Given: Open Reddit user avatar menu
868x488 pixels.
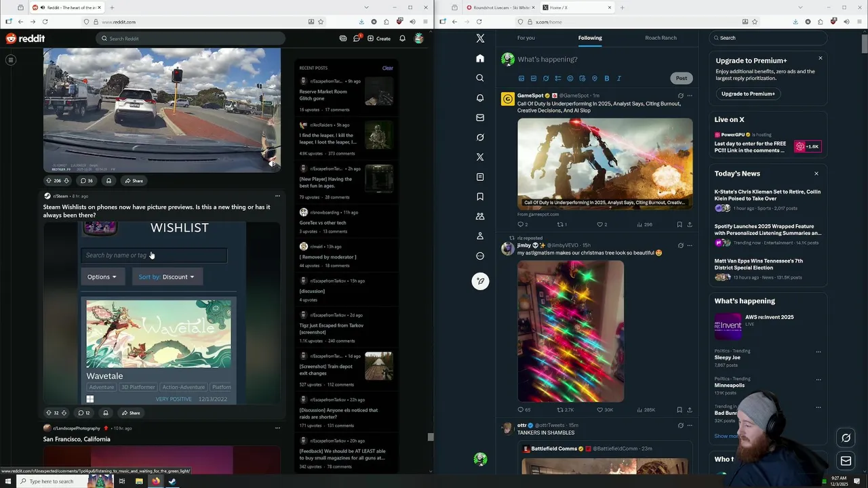Looking at the screenshot, I should [x=419, y=39].
